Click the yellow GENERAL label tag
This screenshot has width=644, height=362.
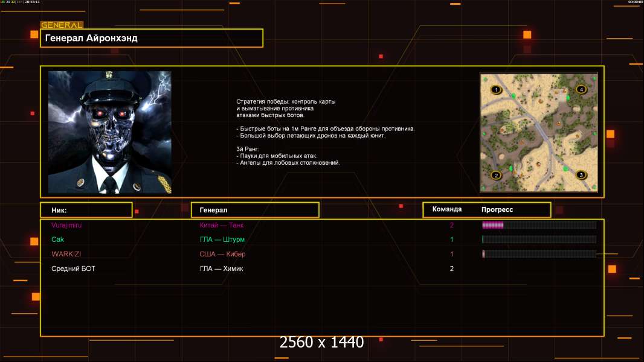click(62, 25)
